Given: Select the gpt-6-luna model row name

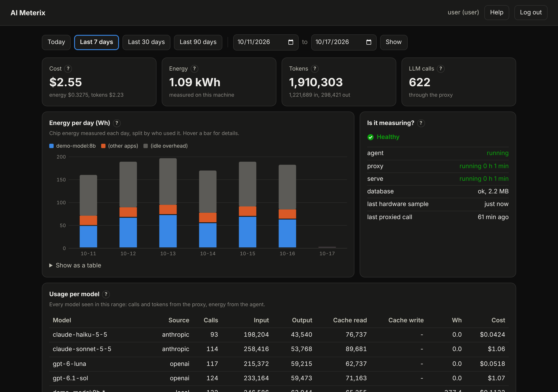Looking at the screenshot, I should coord(69,364).
